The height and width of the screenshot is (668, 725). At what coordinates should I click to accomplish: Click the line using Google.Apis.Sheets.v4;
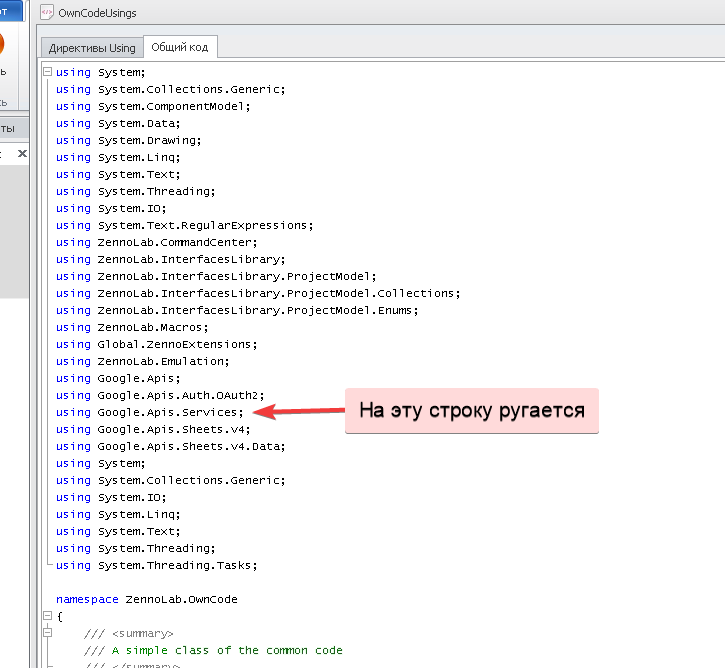pyautogui.click(x=153, y=429)
